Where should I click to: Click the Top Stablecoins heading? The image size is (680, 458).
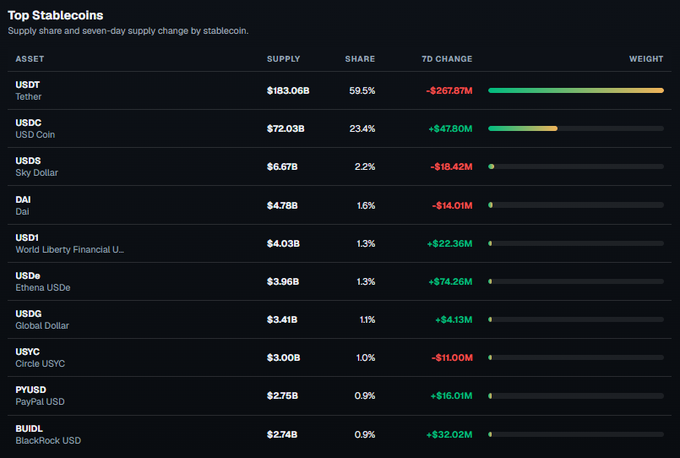point(56,15)
